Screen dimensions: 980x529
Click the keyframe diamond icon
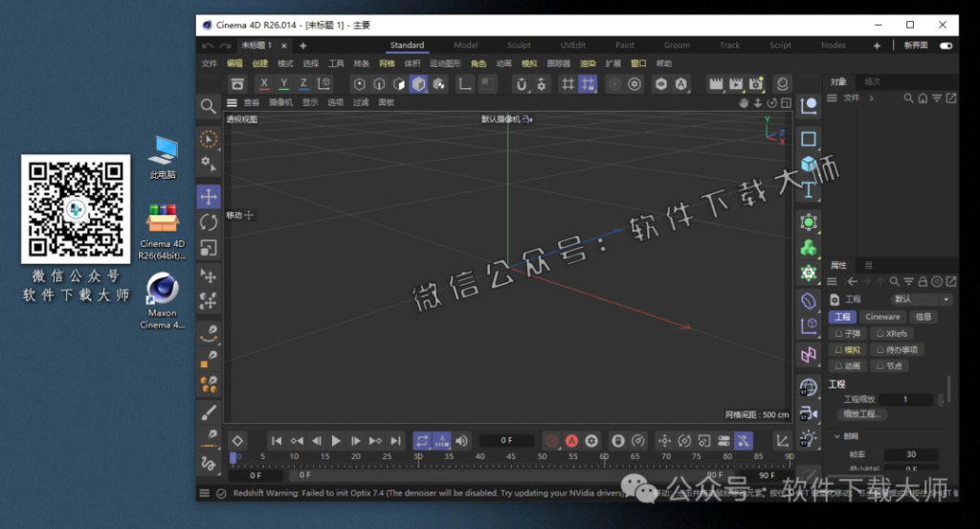coord(237,441)
